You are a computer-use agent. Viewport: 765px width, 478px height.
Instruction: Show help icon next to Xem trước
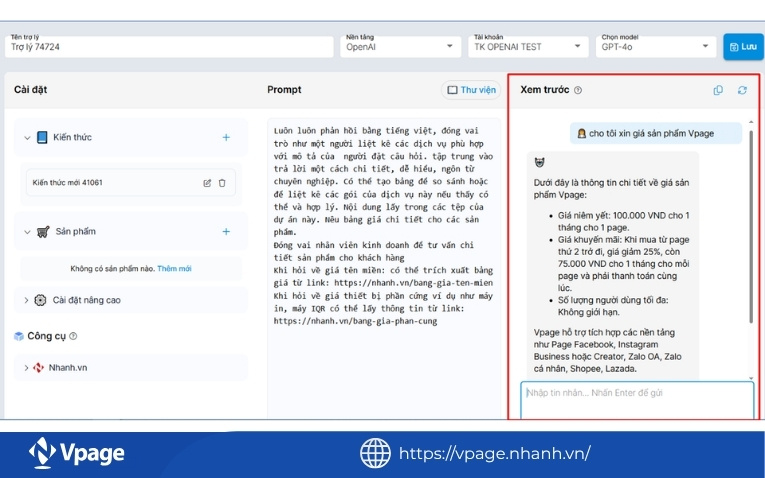coord(578,90)
